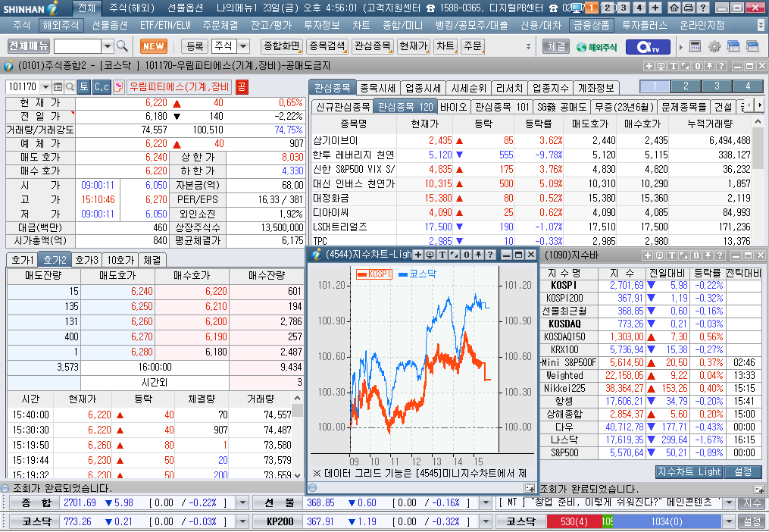Click the stock search magnifier next to code field
The height and width of the screenshot is (532, 769).
(x=70, y=87)
